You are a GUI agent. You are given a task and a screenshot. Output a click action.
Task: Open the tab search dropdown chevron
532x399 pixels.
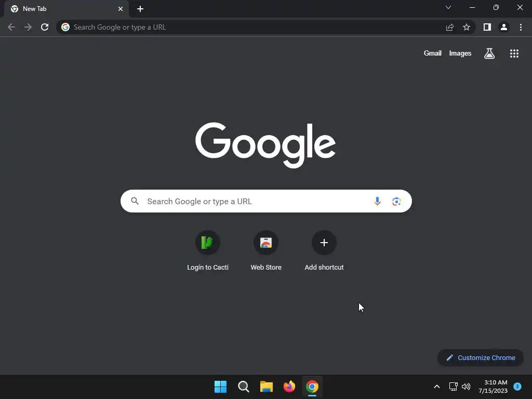pos(448,7)
